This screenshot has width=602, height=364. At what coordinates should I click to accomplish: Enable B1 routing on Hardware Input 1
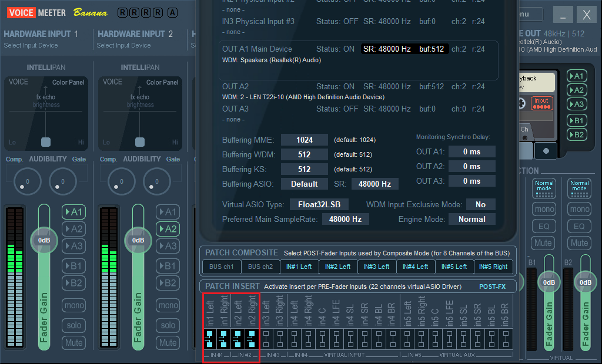pyautogui.click(x=73, y=266)
